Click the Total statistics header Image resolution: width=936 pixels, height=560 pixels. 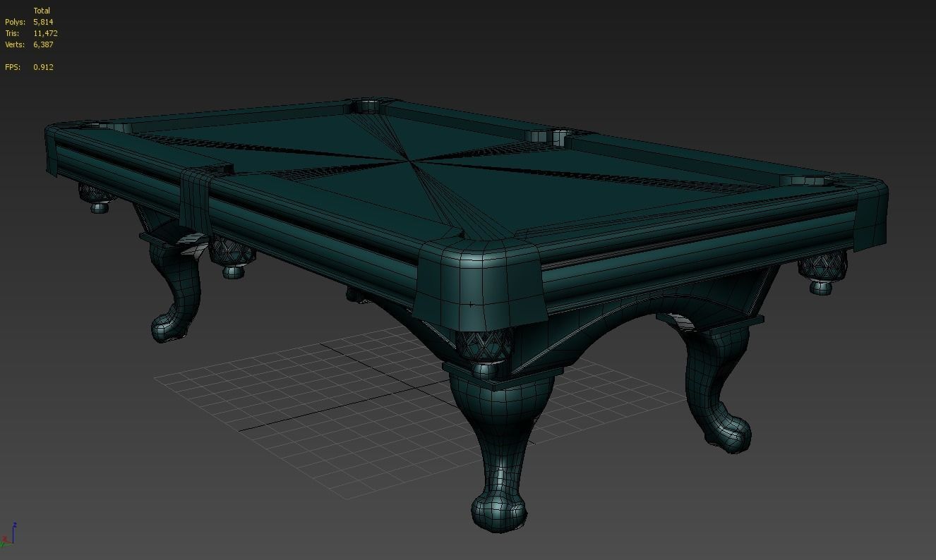(42, 11)
